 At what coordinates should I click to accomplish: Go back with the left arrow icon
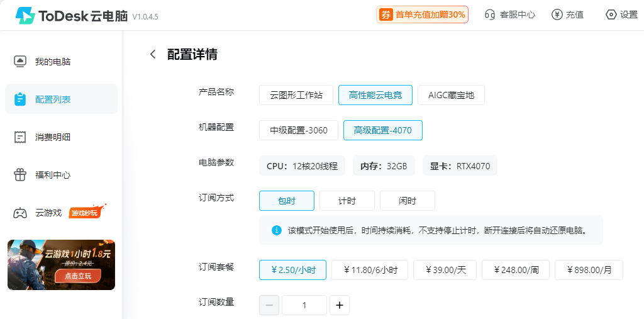pyautogui.click(x=153, y=54)
